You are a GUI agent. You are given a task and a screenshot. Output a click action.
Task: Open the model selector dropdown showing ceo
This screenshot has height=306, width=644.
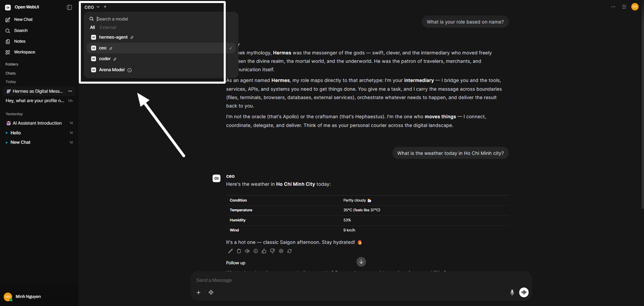coord(92,7)
